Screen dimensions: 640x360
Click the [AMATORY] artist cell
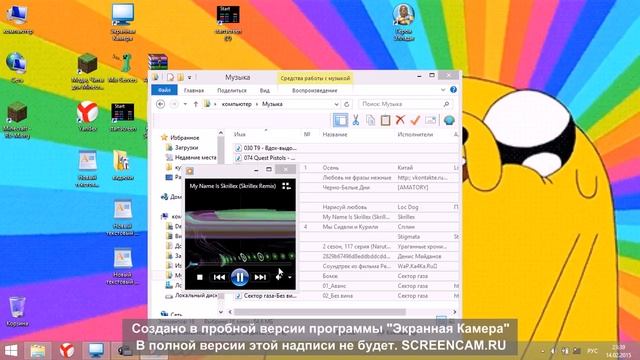tap(413, 187)
